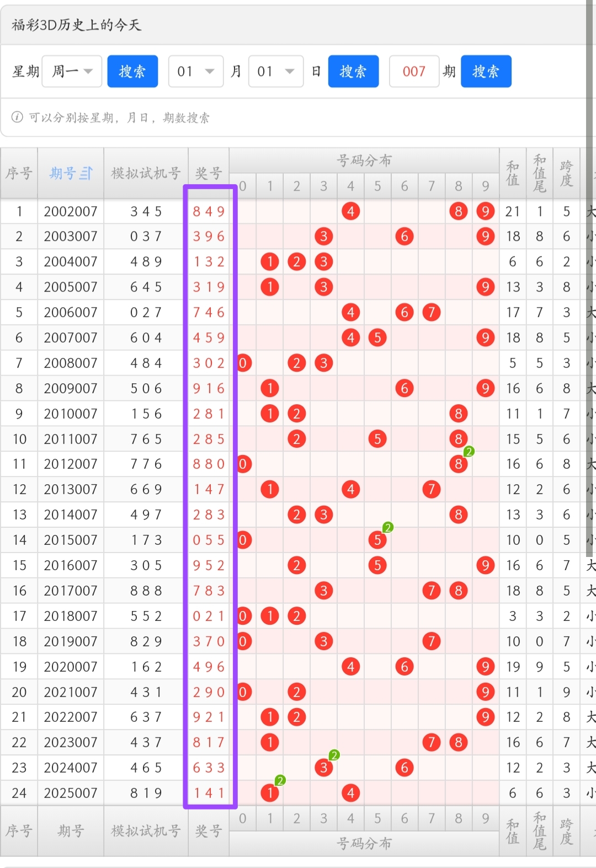Image resolution: width=596 pixels, height=868 pixels.
Task: Click red ball 1 in 2025007 row
Action: 270,793
